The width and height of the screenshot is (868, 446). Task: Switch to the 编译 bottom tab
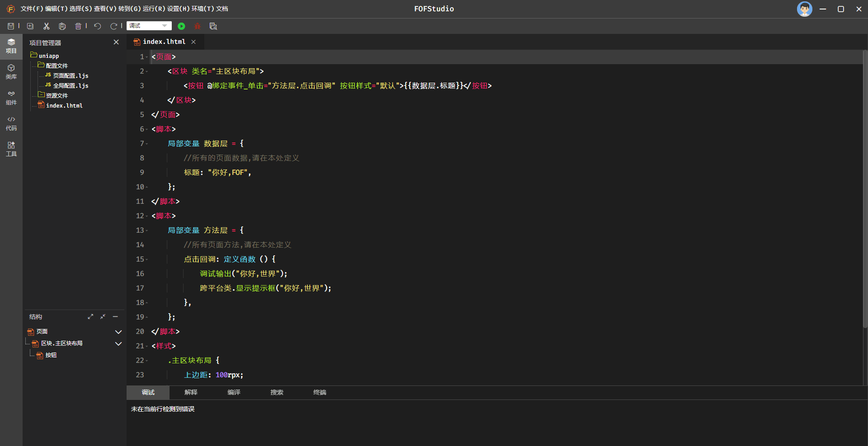pyautogui.click(x=234, y=392)
